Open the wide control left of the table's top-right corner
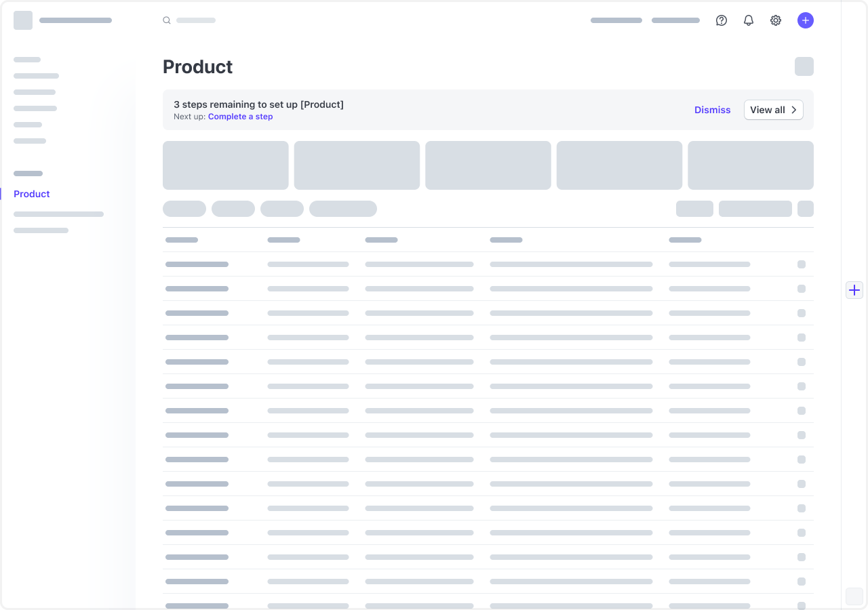This screenshot has width=868, height=610. (755, 209)
